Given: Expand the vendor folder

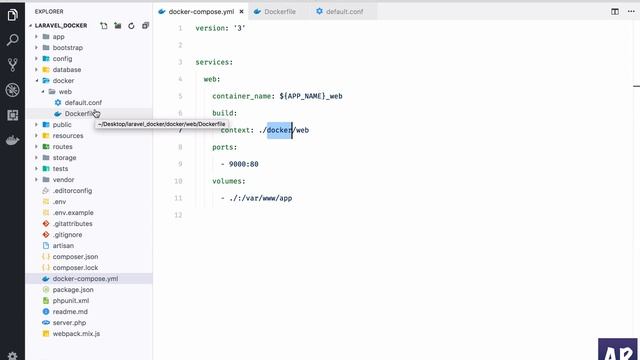Looking at the screenshot, I should (x=63, y=180).
